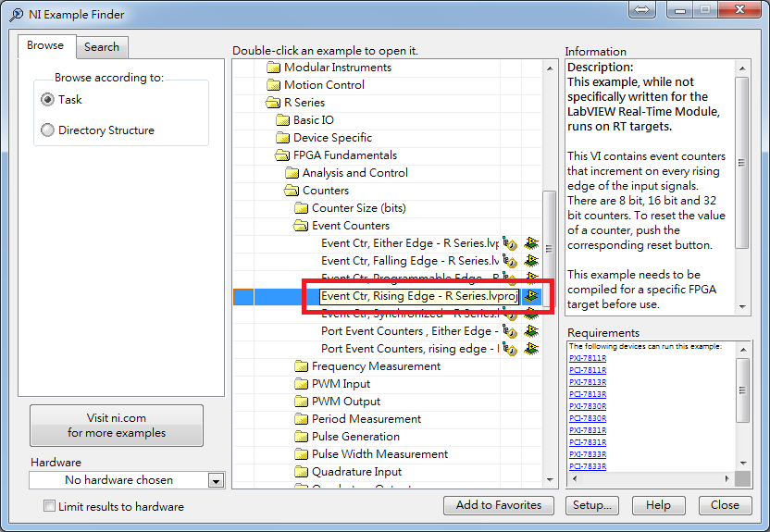
Task: Open the Modular Instruments folder
Action: [x=329, y=68]
